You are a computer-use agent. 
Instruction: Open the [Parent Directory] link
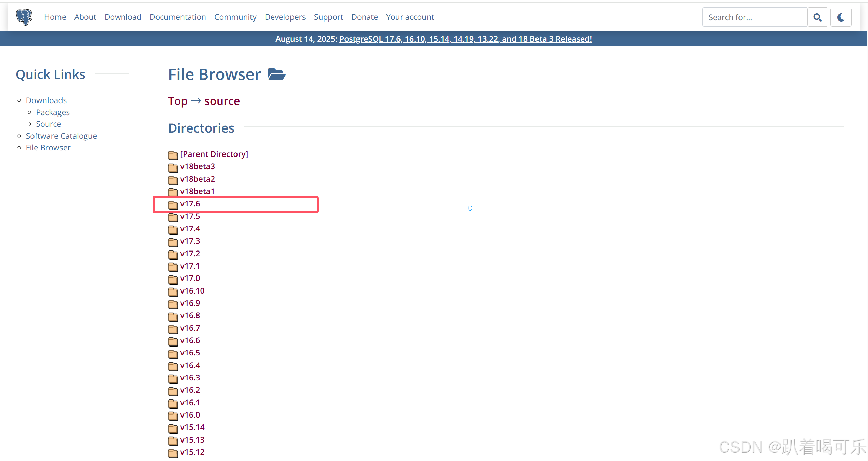coord(214,154)
